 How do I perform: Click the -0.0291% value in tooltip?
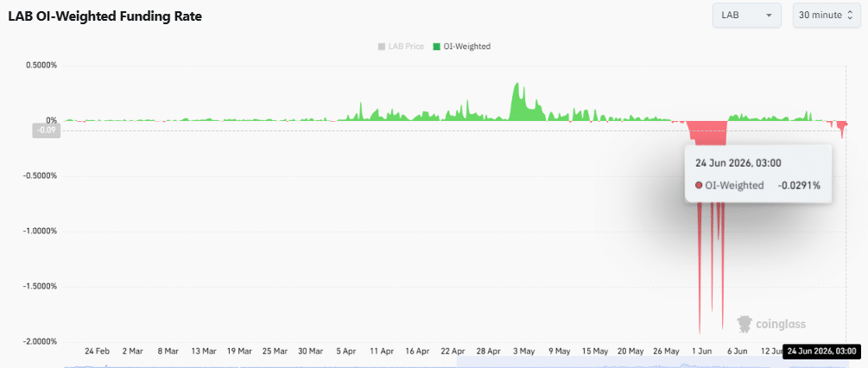799,186
